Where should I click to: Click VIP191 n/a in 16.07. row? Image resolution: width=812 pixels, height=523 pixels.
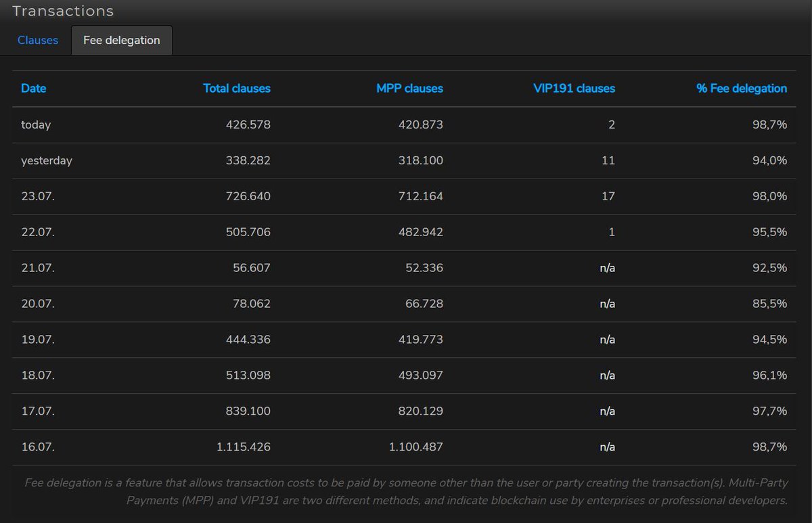pos(608,447)
